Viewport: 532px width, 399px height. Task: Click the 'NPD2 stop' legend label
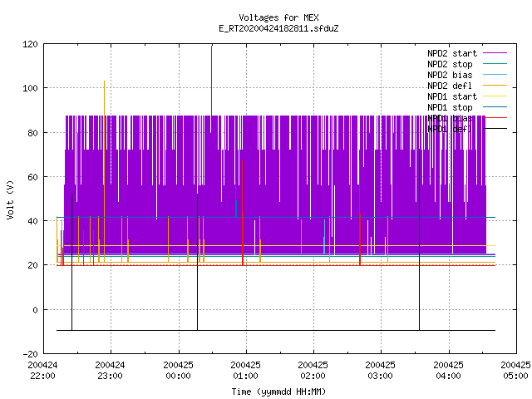pos(450,64)
